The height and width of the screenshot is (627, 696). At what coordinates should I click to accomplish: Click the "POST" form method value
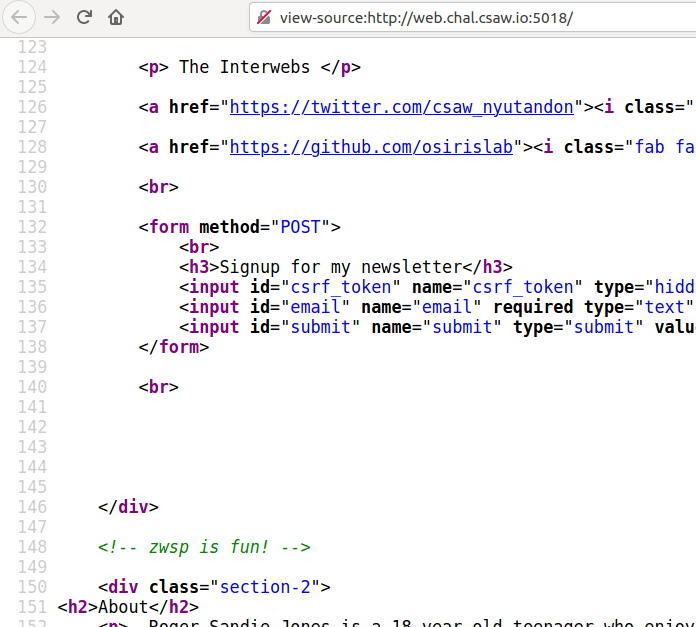pyautogui.click(x=300, y=227)
